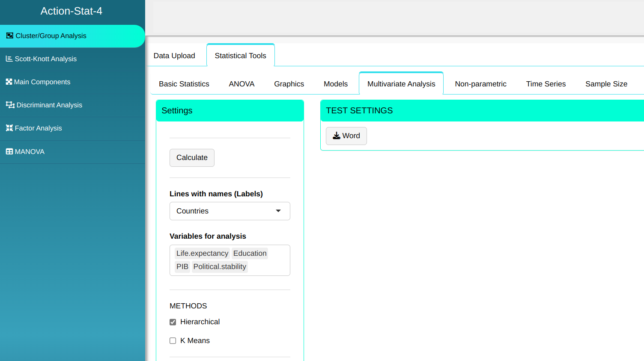Click the Life.expectancy variable tag
644x361 pixels.
point(202,254)
